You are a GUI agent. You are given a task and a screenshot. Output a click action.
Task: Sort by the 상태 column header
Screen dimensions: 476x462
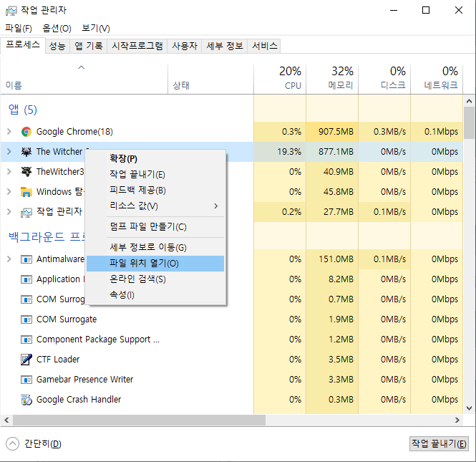tap(210, 78)
